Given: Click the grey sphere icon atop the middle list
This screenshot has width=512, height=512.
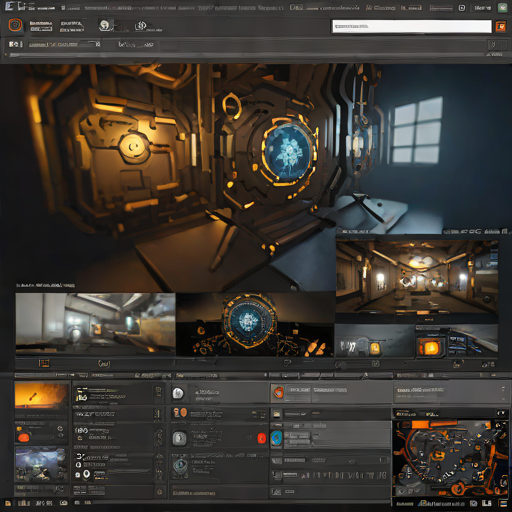Looking at the screenshot, I should pyautogui.click(x=178, y=393).
